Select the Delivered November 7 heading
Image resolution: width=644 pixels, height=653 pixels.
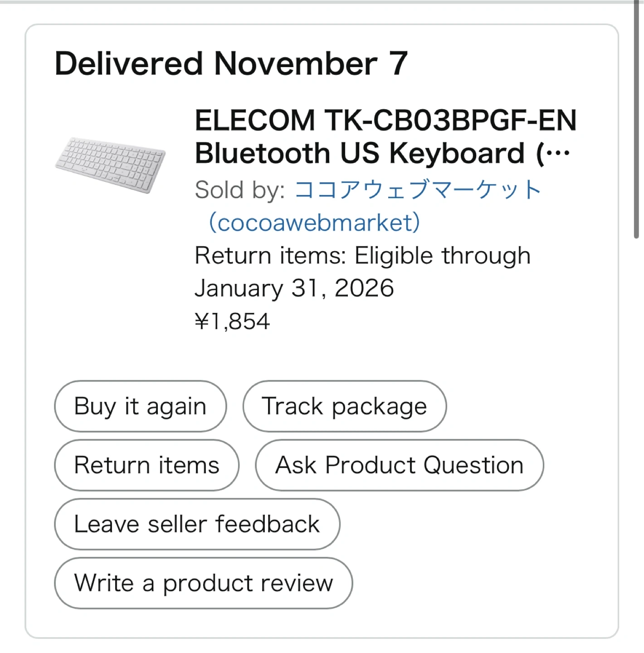tap(231, 63)
